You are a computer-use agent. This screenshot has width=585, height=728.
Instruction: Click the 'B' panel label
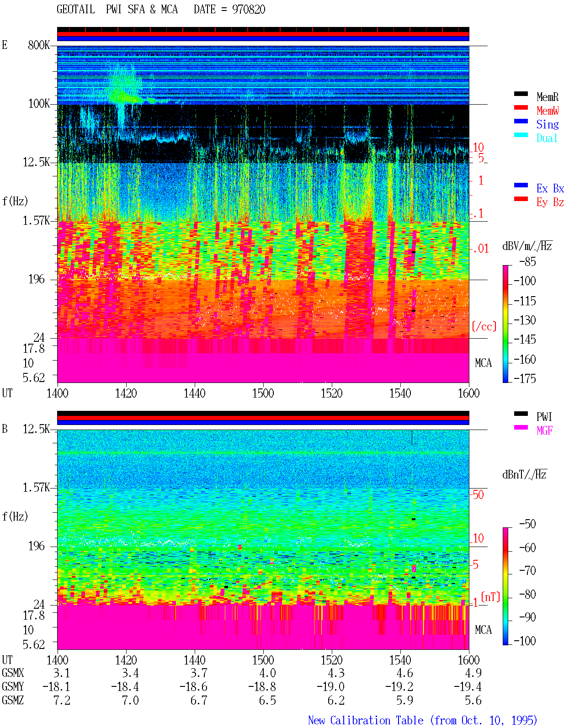(x=5, y=429)
